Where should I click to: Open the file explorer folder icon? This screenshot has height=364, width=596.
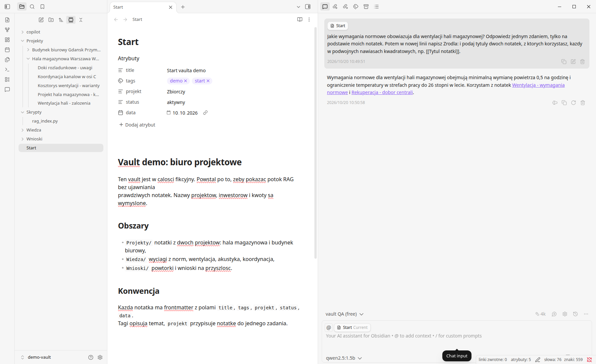tap(22, 7)
